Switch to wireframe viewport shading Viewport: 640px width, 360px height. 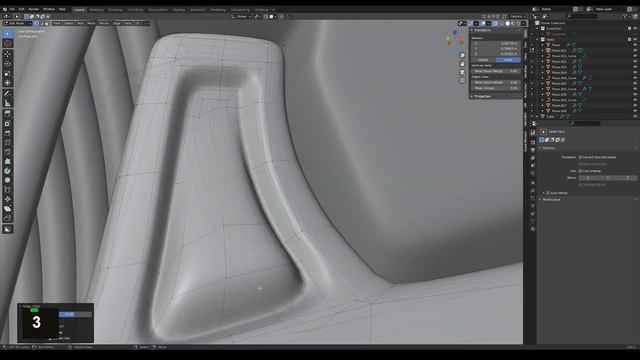coord(502,23)
